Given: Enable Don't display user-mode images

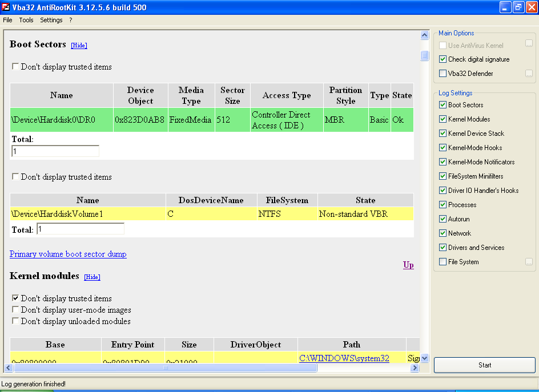Looking at the screenshot, I should coord(15,309).
